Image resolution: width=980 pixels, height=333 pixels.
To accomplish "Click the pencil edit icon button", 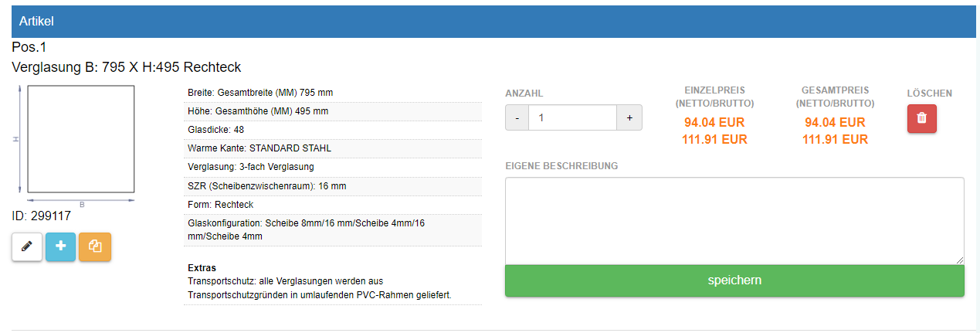I will [27, 246].
